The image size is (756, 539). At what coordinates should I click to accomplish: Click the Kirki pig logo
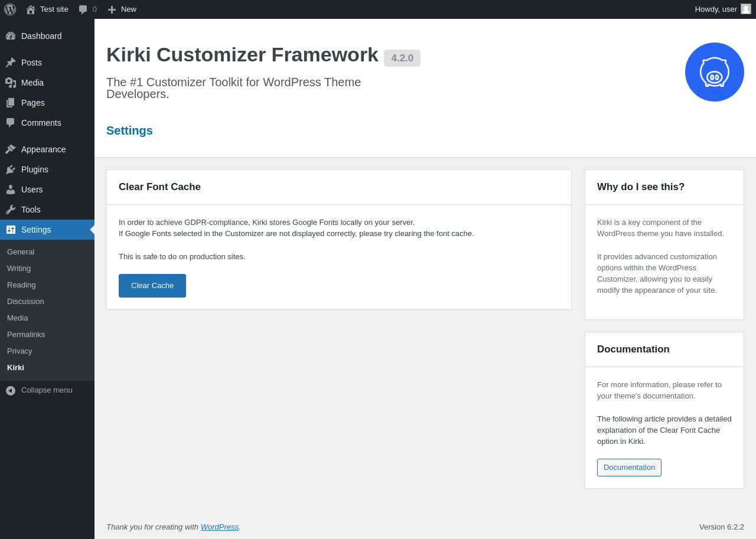pyautogui.click(x=715, y=72)
